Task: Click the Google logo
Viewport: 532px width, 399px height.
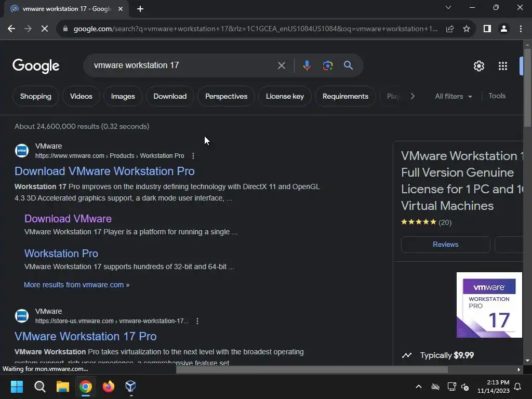Action: point(36,66)
